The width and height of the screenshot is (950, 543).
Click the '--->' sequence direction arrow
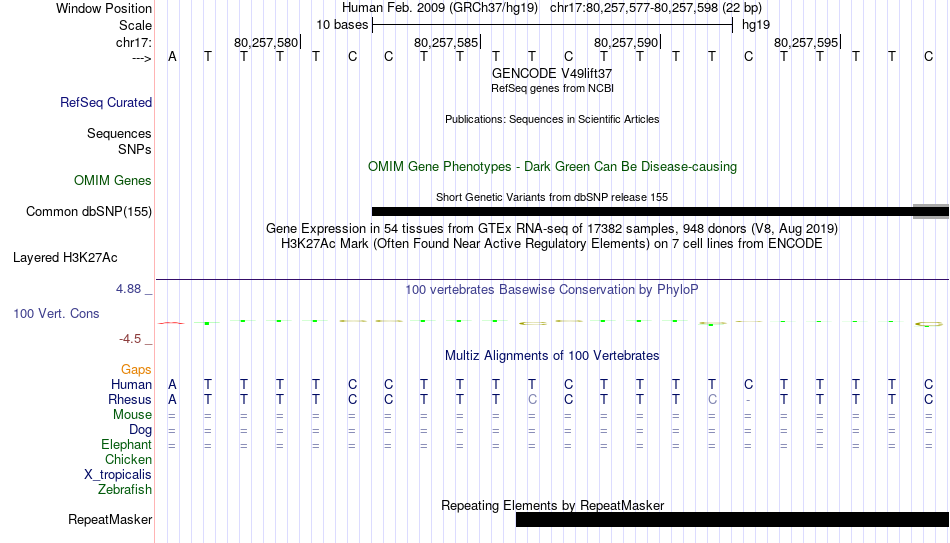pos(142,58)
